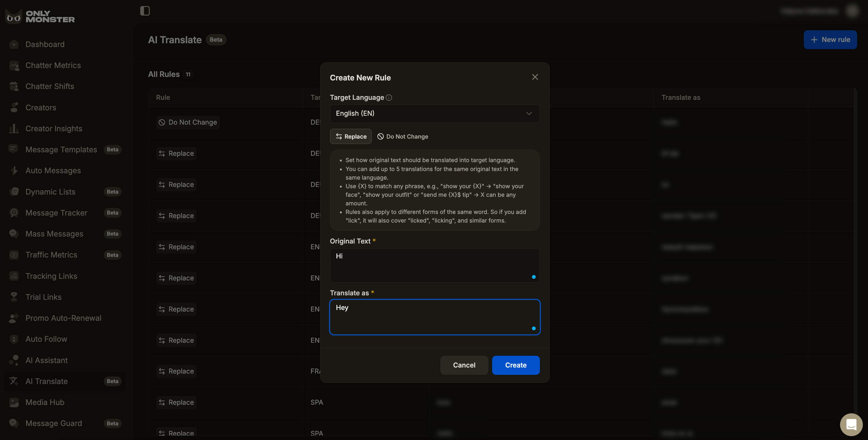This screenshot has height=440, width=868.
Task: Click the OnlyMonster logo icon
Action: point(14,16)
